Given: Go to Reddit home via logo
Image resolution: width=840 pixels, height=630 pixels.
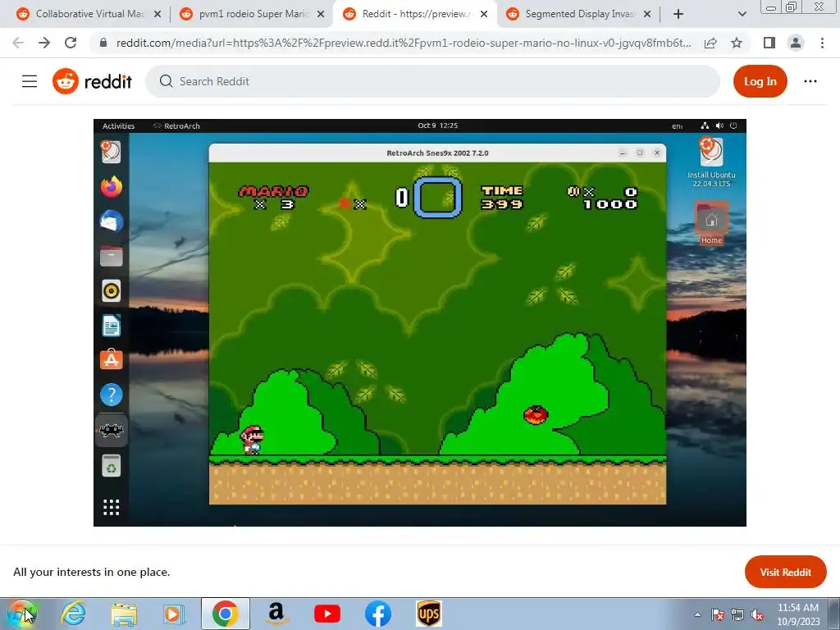Looking at the screenshot, I should (x=92, y=81).
